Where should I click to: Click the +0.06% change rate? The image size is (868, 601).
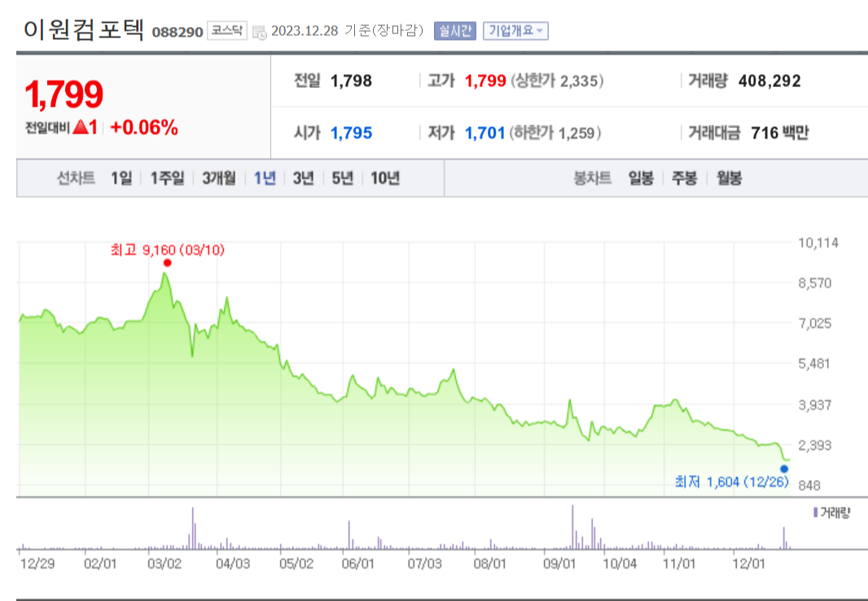[x=144, y=127]
